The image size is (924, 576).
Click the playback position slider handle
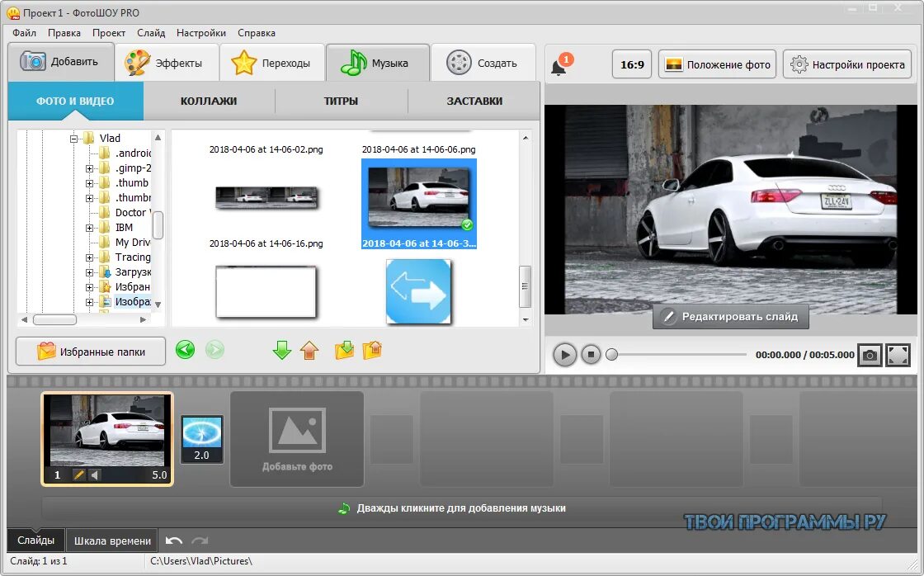[x=611, y=355]
